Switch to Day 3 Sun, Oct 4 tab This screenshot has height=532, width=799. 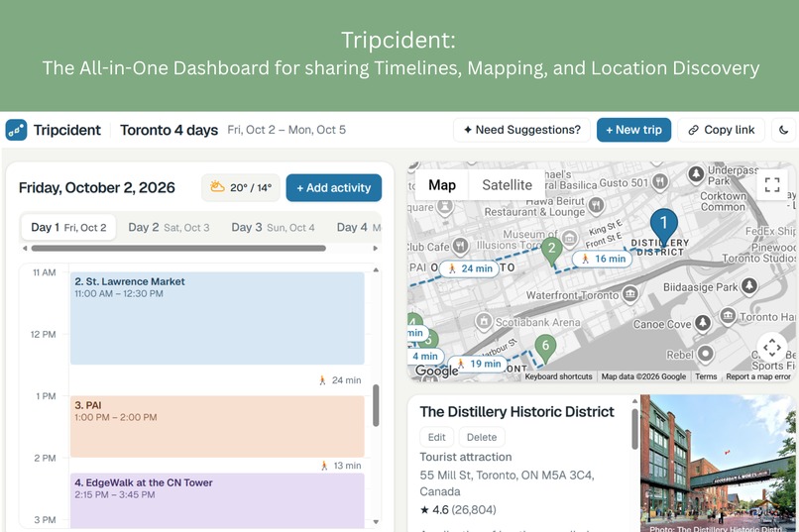point(274,227)
